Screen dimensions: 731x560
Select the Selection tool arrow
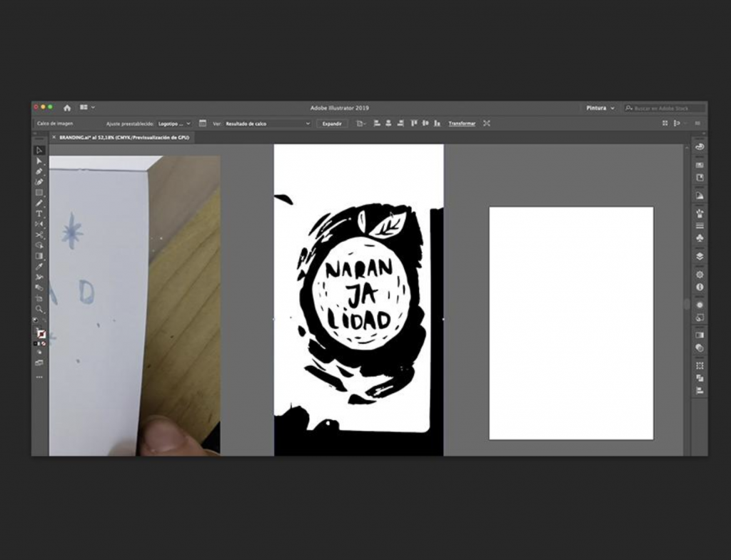pos(39,151)
